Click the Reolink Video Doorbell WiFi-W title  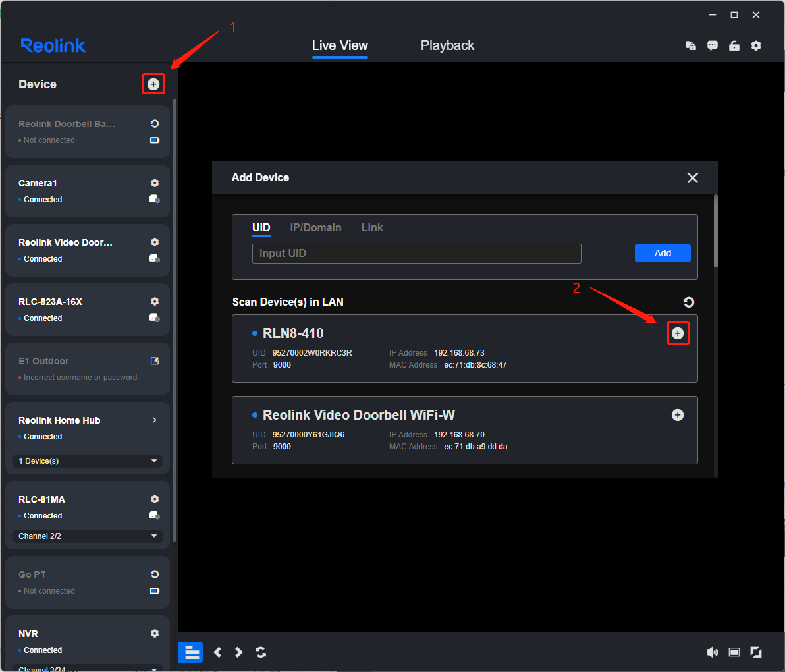pos(358,415)
